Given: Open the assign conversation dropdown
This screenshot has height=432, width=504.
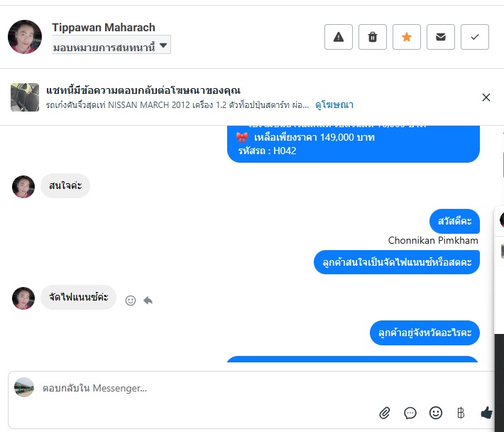Looking at the screenshot, I should 111,46.
